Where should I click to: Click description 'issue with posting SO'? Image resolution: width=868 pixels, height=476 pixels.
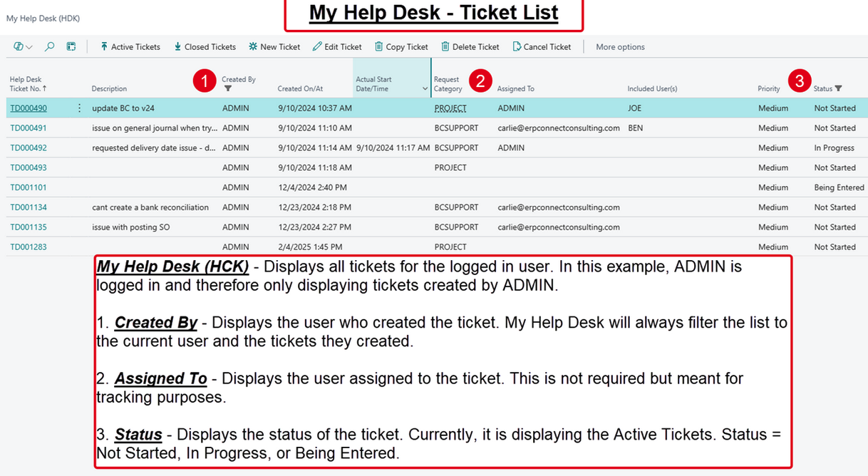click(x=131, y=227)
